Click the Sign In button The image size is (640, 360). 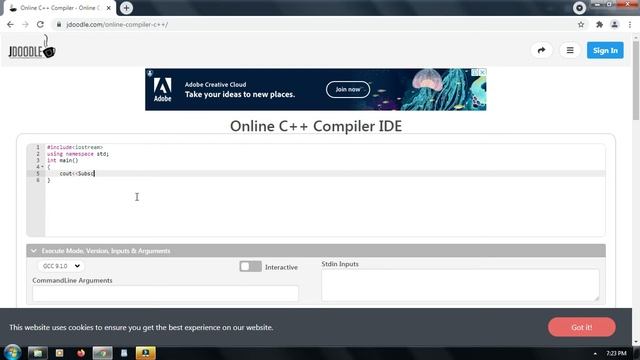point(605,50)
